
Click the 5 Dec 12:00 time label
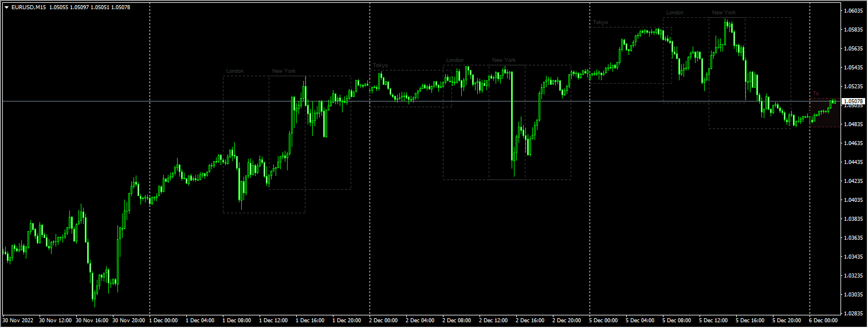(x=714, y=321)
